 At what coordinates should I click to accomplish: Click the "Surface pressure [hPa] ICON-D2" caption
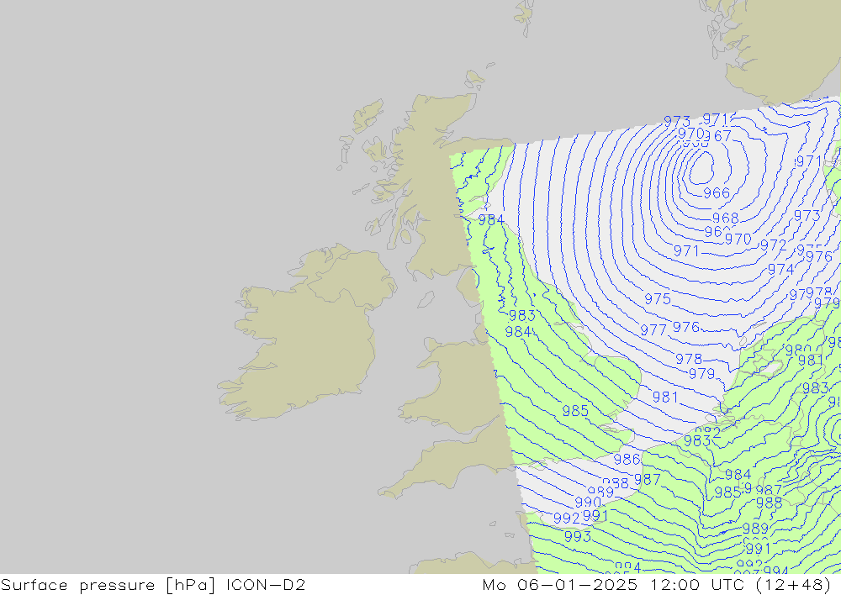153,585
